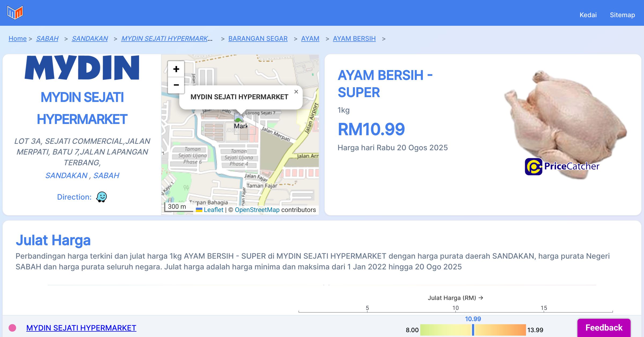Open BARANGAN SEGAR breadcrumb
Viewport: 644px width, 337px height.
pyautogui.click(x=258, y=39)
